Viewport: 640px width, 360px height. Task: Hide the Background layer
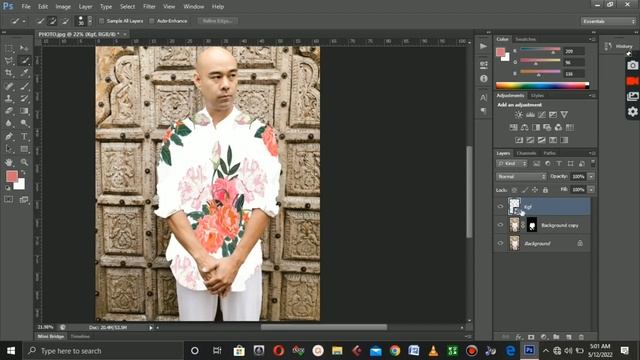(500, 243)
